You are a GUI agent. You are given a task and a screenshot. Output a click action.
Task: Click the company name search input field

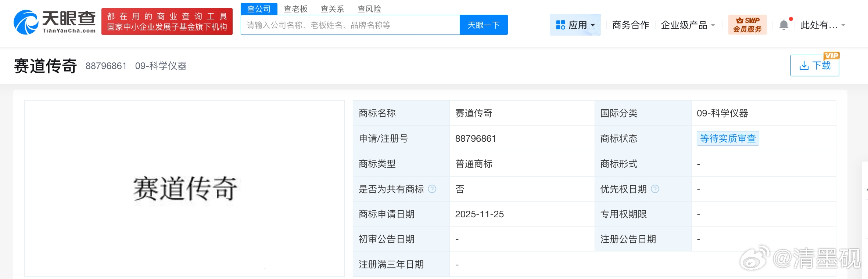tap(350, 25)
